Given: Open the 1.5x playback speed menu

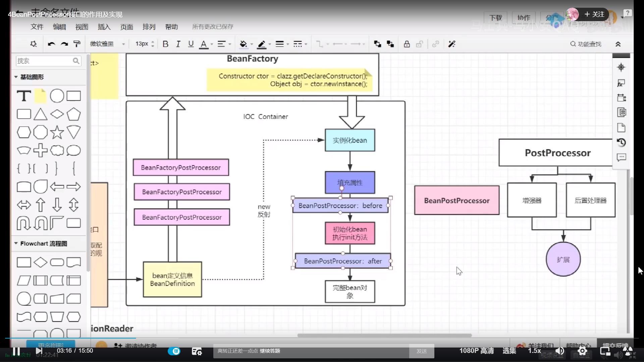Looking at the screenshot, I should pyautogui.click(x=534, y=351).
